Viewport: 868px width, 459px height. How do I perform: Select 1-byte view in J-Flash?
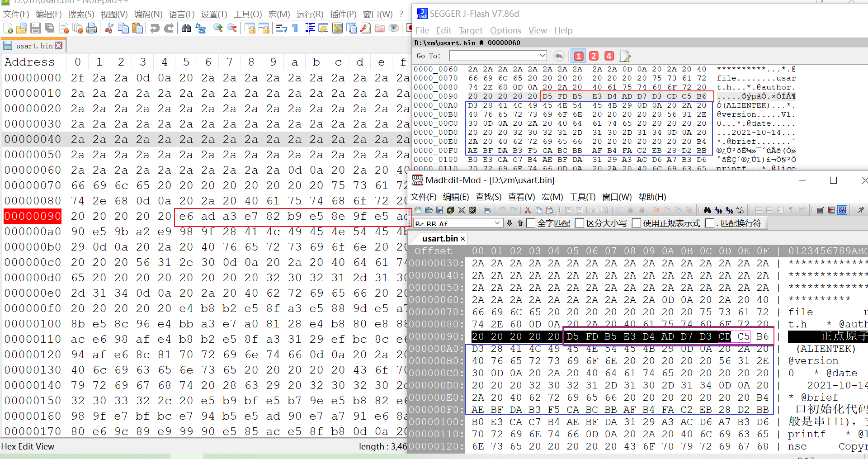(x=579, y=56)
